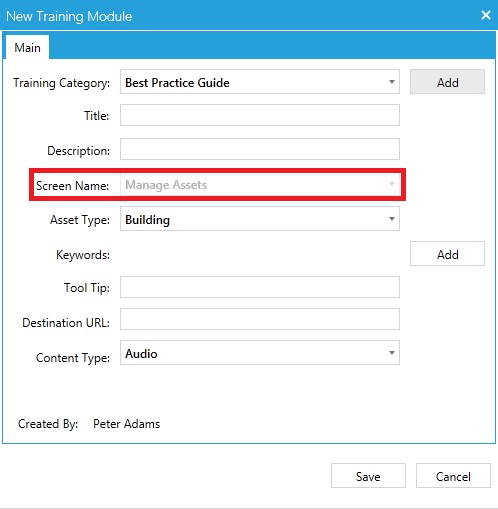
Task: Select the Building asset type box
Action: 260,219
